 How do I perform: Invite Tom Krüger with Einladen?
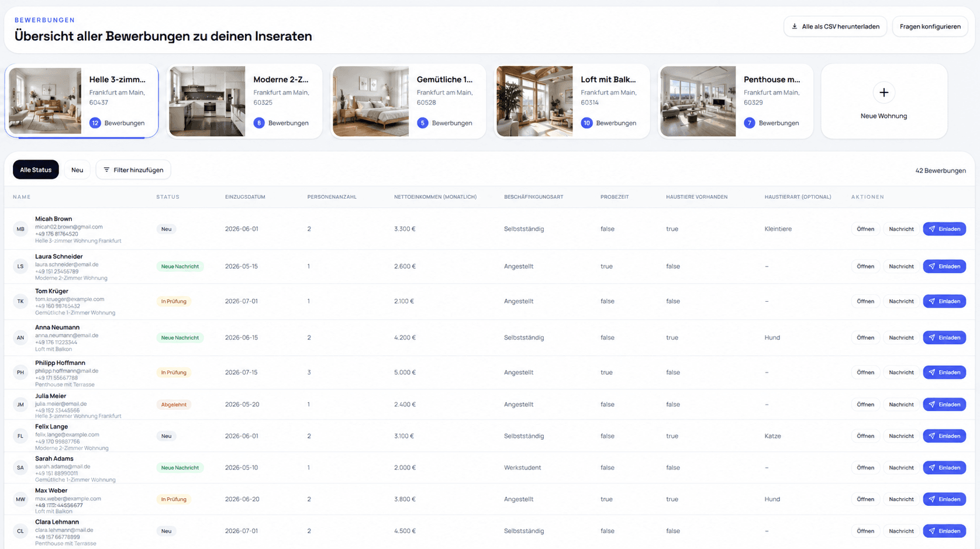(944, 302)
